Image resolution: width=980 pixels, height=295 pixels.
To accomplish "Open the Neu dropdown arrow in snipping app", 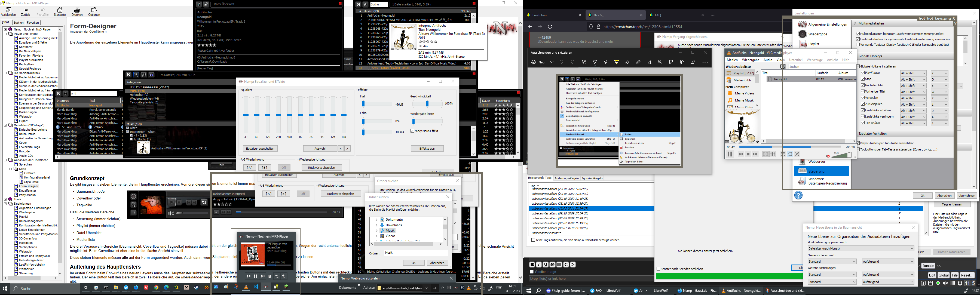I will 552,62.
